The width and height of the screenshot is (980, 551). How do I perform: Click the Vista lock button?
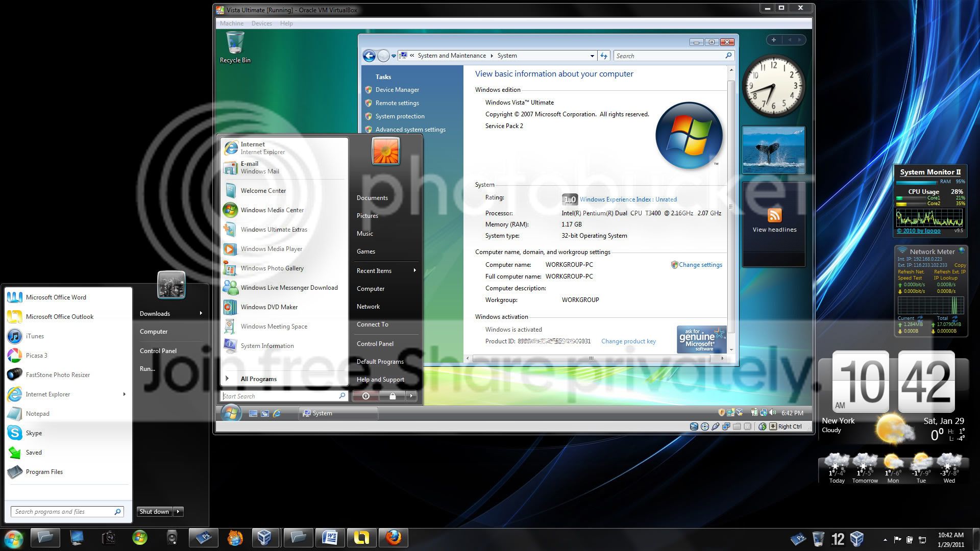(392, 396)
